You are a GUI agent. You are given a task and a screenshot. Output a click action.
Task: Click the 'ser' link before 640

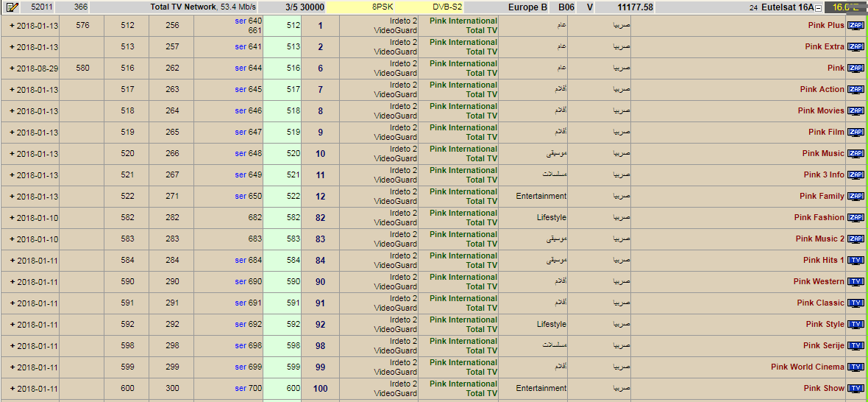tap(241, 21)
